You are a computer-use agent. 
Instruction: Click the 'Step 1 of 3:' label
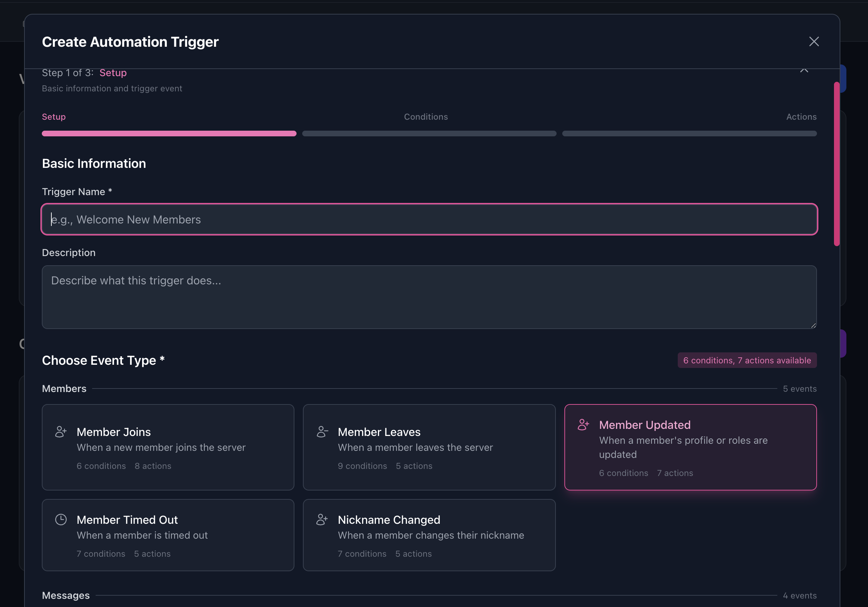[x=68, y=73]
